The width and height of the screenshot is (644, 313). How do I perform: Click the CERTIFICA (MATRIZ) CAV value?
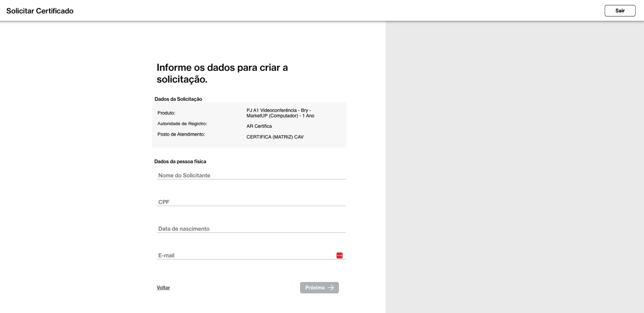pos(275,137)
